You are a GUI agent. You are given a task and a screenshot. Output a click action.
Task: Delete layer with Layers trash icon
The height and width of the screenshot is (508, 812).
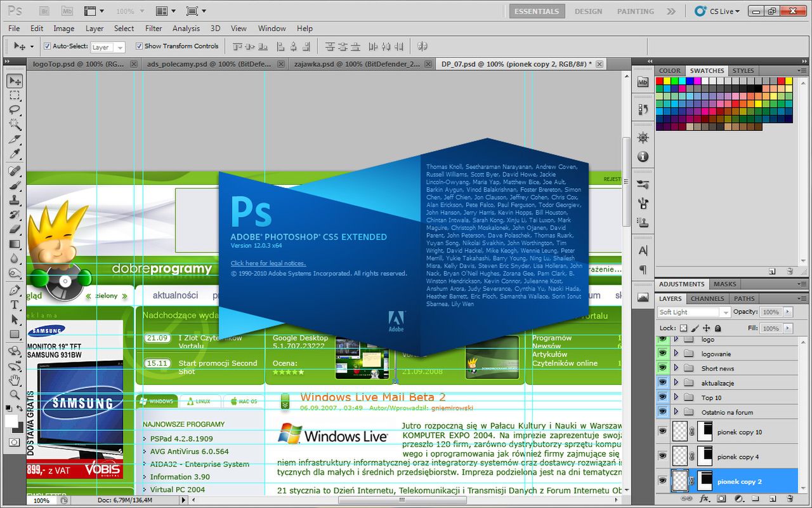pyautogui.click(x=790, y=499)
